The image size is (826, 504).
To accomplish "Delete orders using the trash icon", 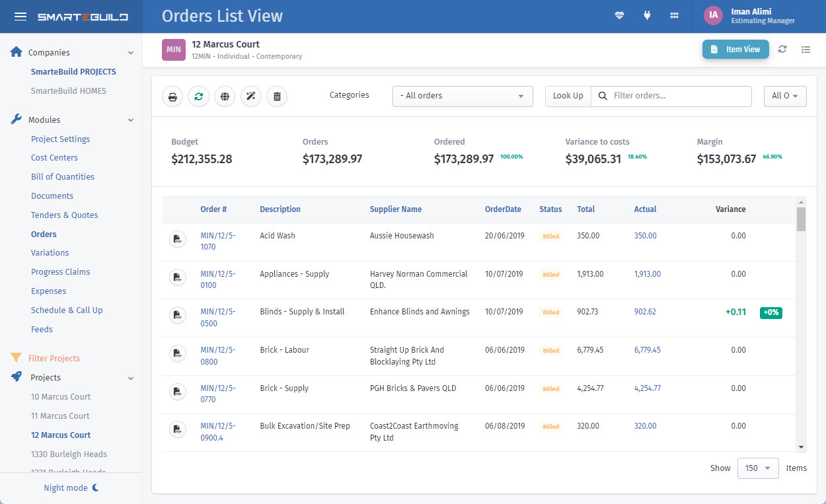I will pos(277,96).
